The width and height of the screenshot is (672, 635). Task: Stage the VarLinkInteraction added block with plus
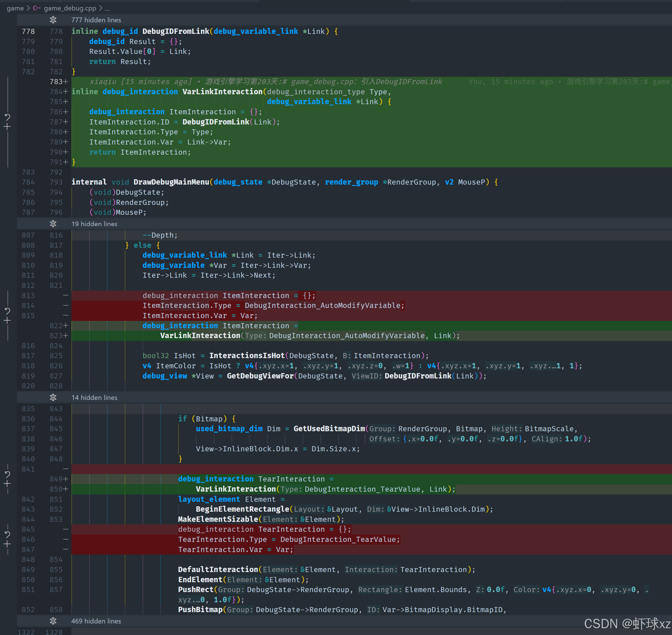pyautogui.click(x=7, y=127)
